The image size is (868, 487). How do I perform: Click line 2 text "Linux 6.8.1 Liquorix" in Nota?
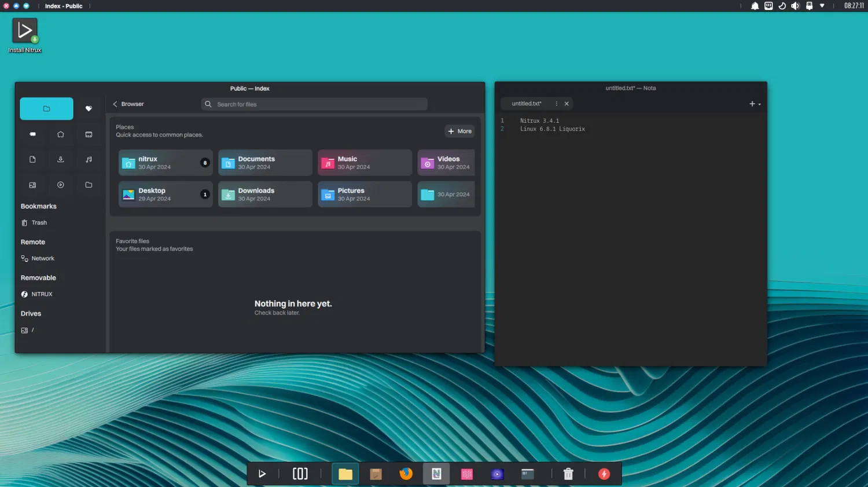tap(552, 129)
